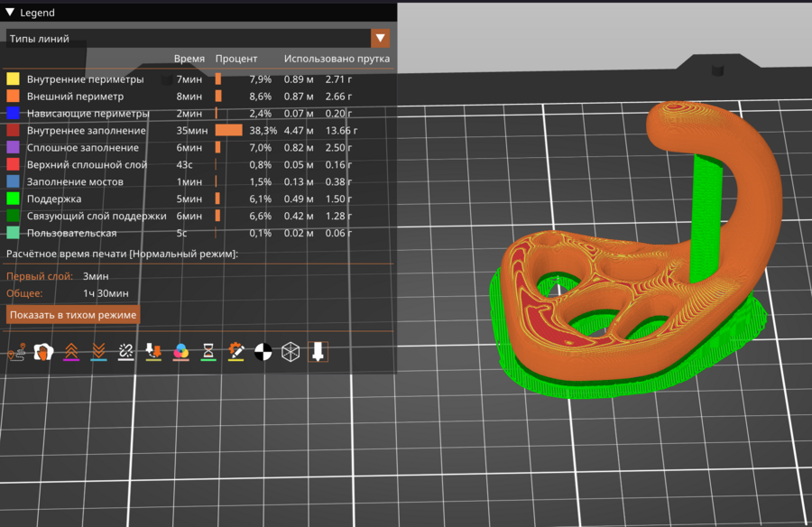Toggle tool marker arrow icon
Image resolution: width=812 pixels, height=527 pixels.
pyautogui.click(x=317, y=352)
